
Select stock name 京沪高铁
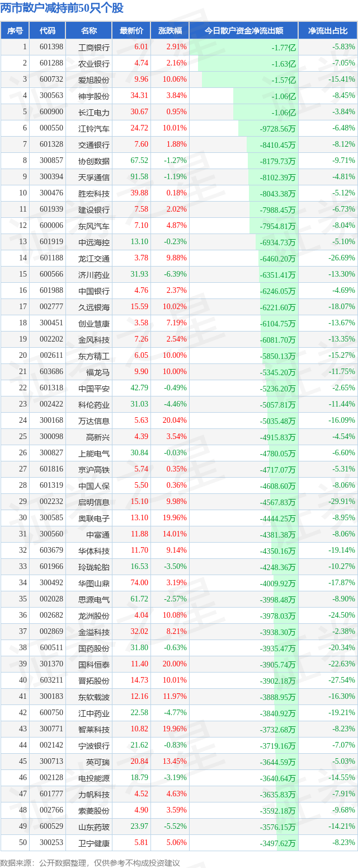94,470
